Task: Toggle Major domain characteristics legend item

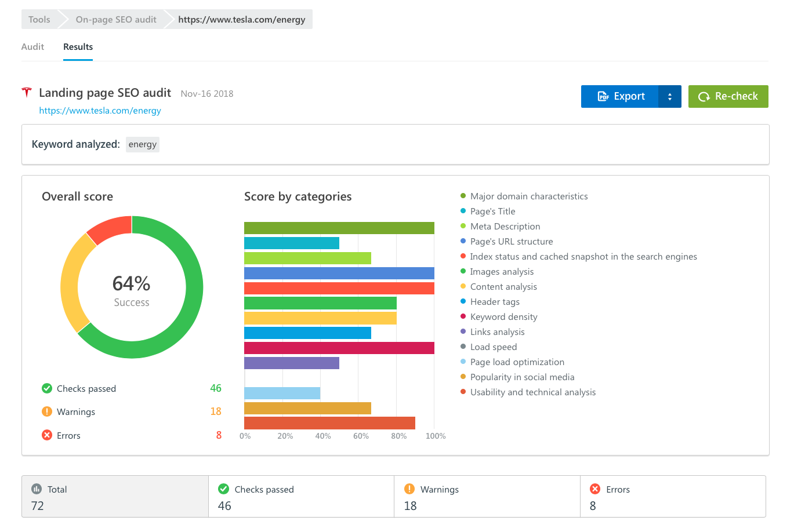Action: (x=528, y=196)
